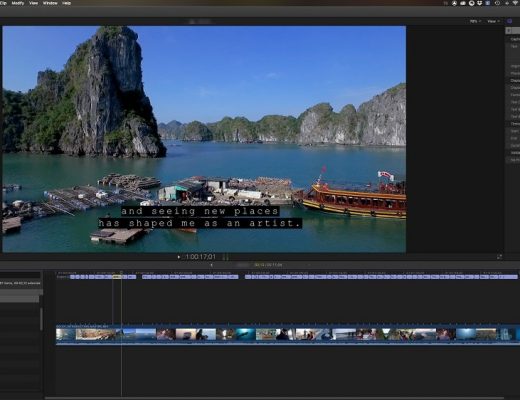Image resolution: width=520 pixels, height=400 pixels.
Task: Click the timeline index vertical scrollbar
Action: tap(41, 319)
